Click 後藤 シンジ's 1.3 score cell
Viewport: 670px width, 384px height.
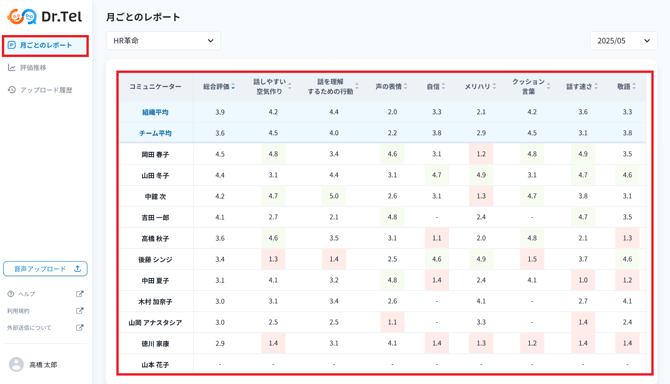point(273,259)
